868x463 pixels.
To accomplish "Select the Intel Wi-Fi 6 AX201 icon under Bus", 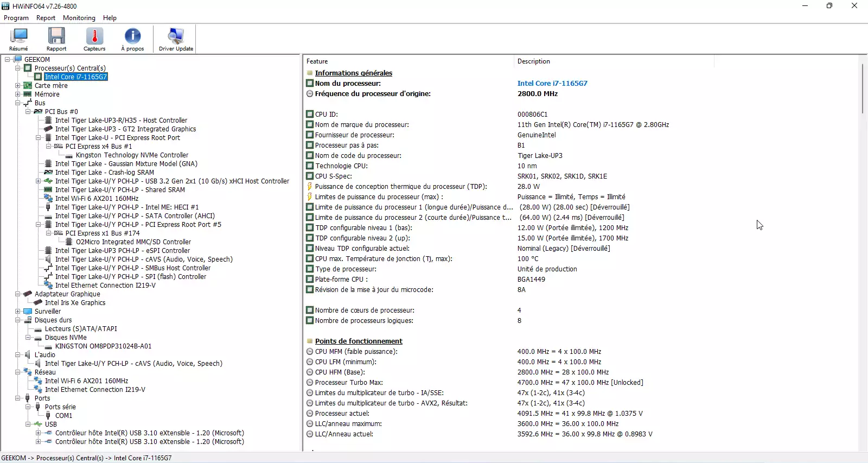I will pos(48,199).
